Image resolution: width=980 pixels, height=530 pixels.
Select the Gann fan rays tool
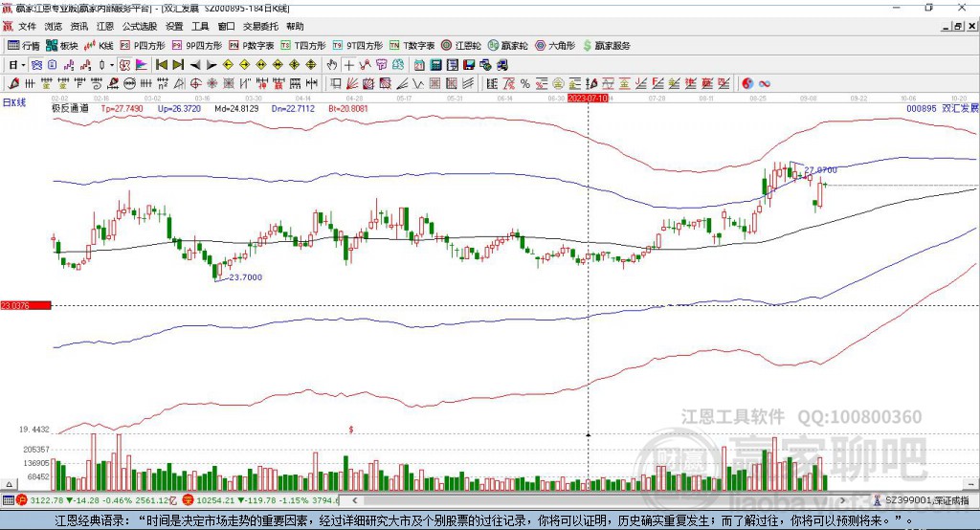click(352, 84)
